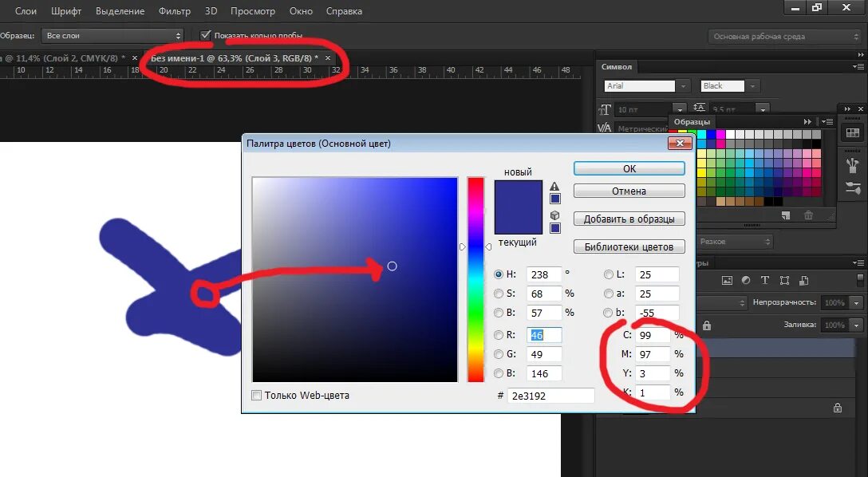Filter layers by pixel layer icon

pyautogui.click(x=727, y=281)
